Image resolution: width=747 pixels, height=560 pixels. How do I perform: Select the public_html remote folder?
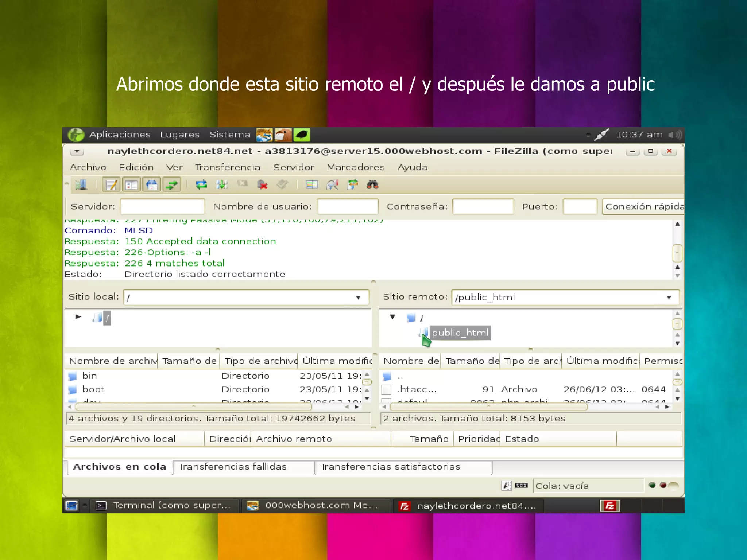coord(460,333)
